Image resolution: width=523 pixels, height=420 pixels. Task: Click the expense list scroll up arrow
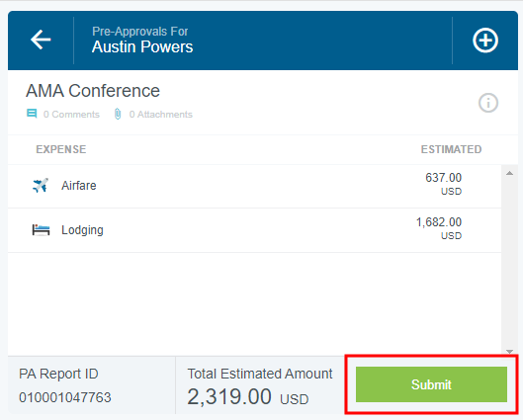coord(509,173)
